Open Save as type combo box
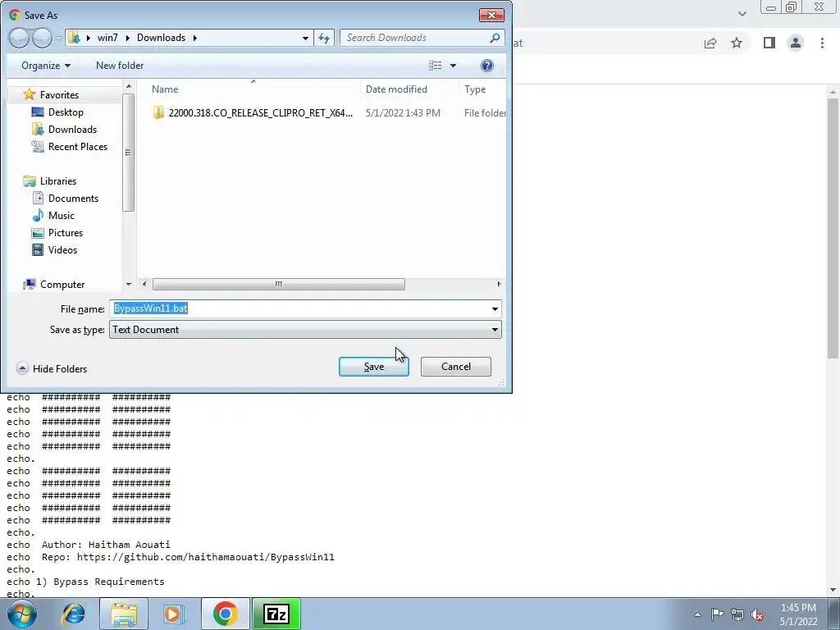This screenshot has height=630, width=840. tap(305, 330)
